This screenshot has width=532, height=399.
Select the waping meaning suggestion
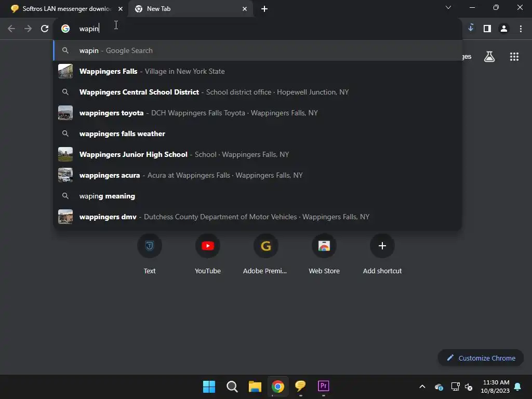tap(258, 196)
